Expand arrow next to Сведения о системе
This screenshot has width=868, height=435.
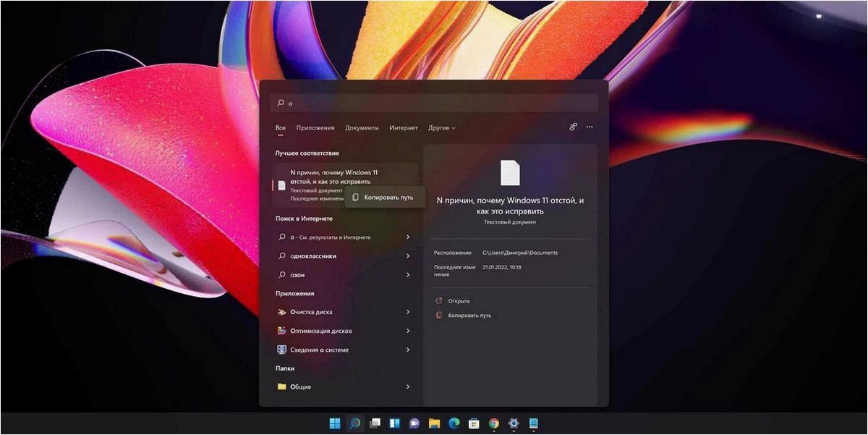pyautogui.click(x=408, y=350)
